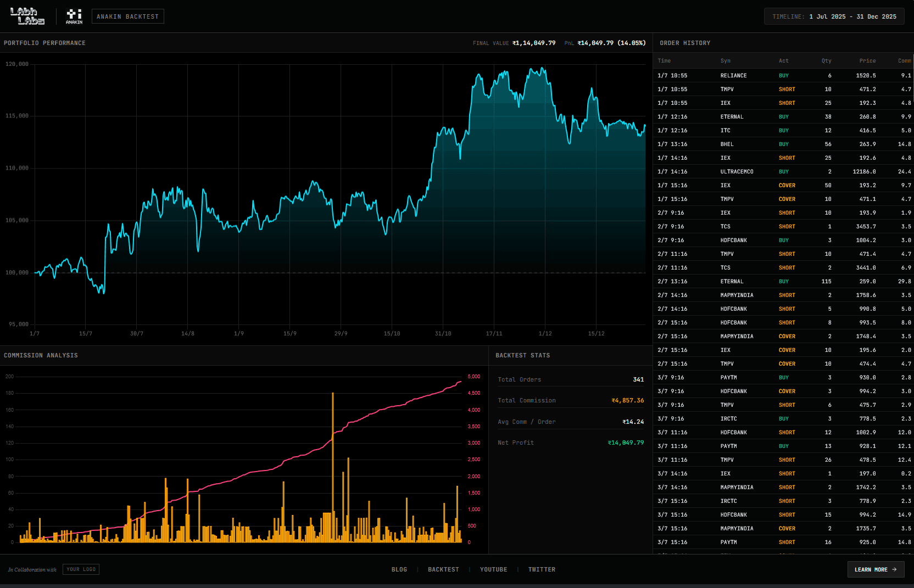914x588 pixels.
Task: Click the Labh Labs logo
Action: pos(27,16)
